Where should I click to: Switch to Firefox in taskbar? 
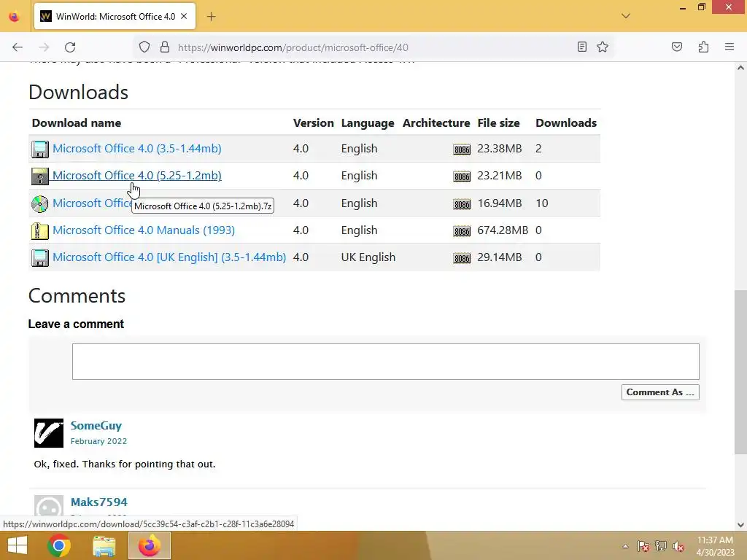[x=150, y=545]
